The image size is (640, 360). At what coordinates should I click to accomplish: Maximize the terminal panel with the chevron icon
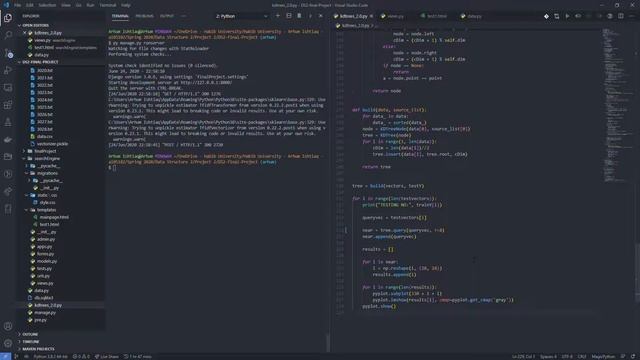(x=310, y=16)
